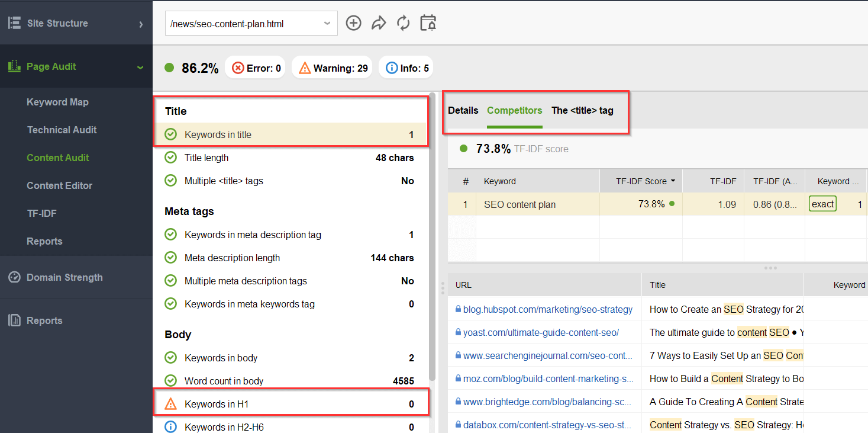Open Content Editor in sidebar

59,185
